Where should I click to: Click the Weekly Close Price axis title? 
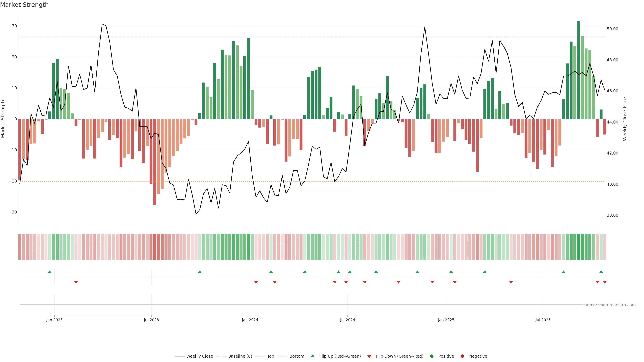625,119
